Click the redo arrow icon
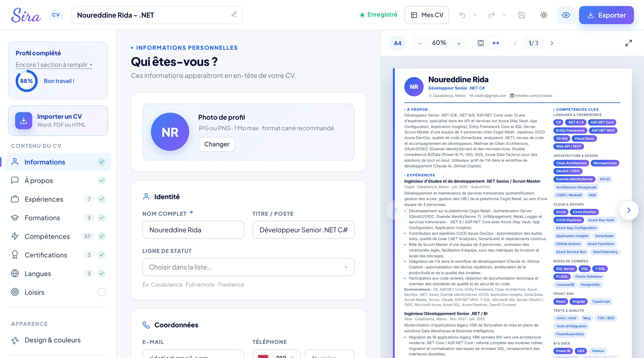 click(491, 15)
